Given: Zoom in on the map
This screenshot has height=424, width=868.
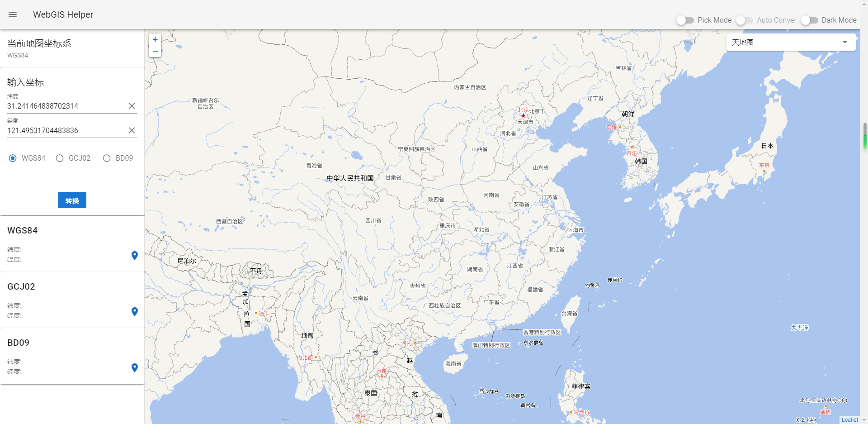Looking at the screenshot, I should tap(155, 39).
